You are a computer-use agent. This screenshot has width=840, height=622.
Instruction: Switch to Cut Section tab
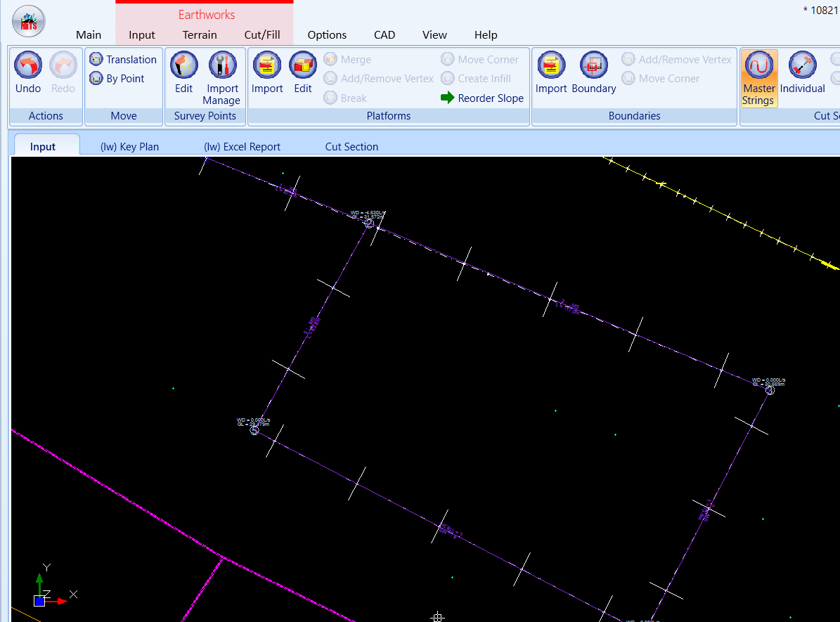coord(351,146)
